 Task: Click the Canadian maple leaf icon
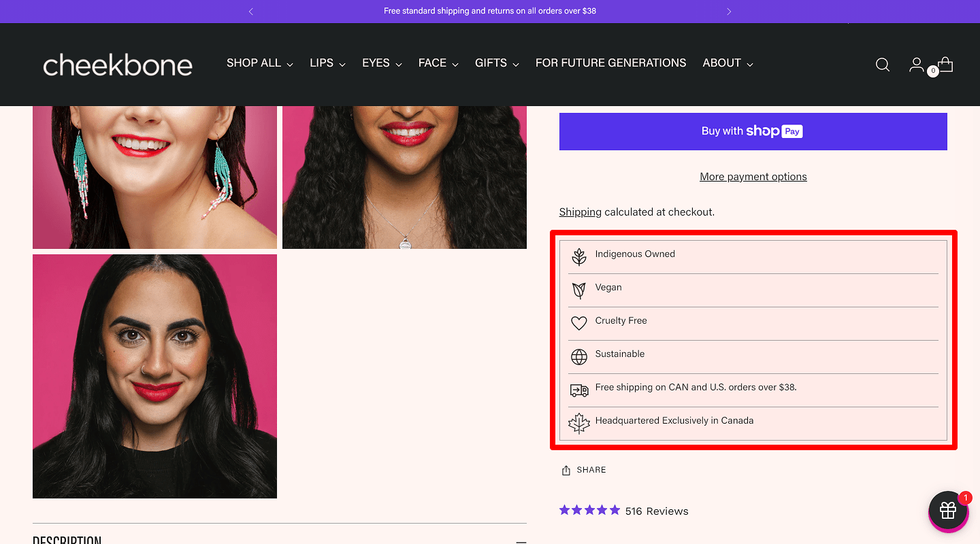click(579, 422)
